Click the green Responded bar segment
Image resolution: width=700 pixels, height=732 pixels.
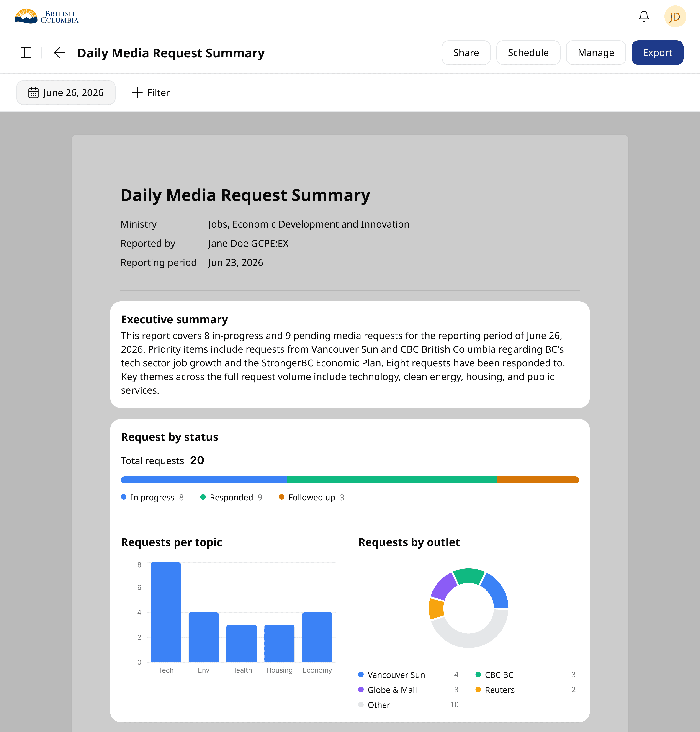click(x=392, y=480)
